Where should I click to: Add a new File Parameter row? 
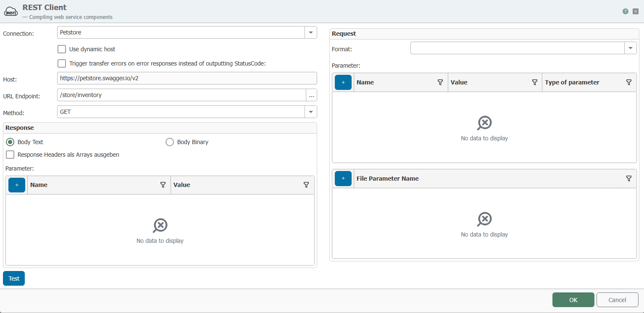coord(343,179)
